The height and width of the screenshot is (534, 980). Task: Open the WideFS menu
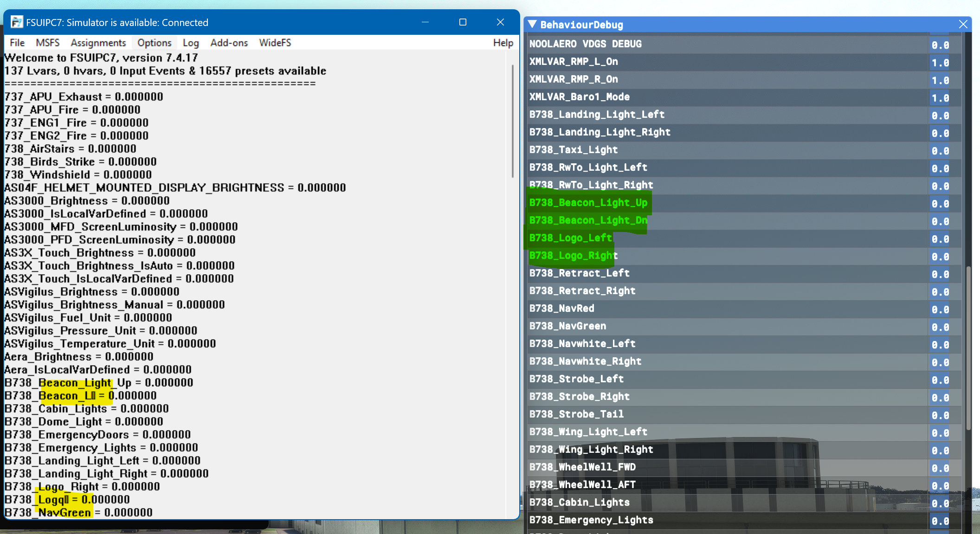click(x=275, y=43)
